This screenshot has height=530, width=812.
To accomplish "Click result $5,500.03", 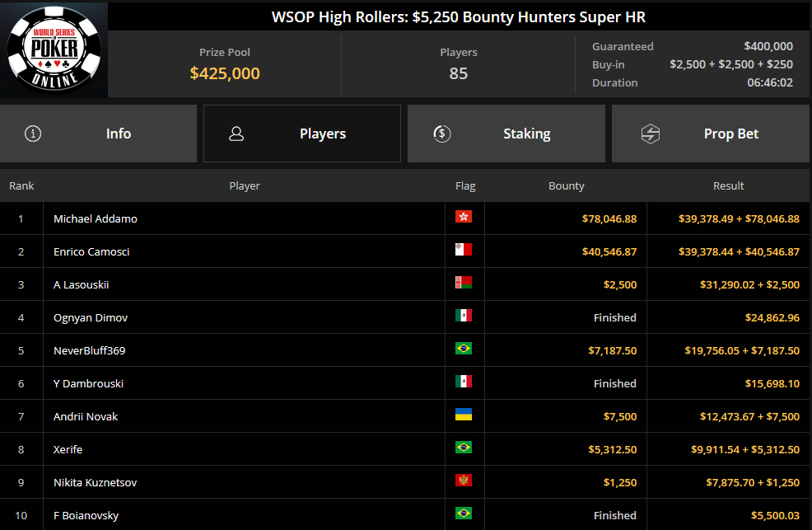I will (x=775, y=515).
